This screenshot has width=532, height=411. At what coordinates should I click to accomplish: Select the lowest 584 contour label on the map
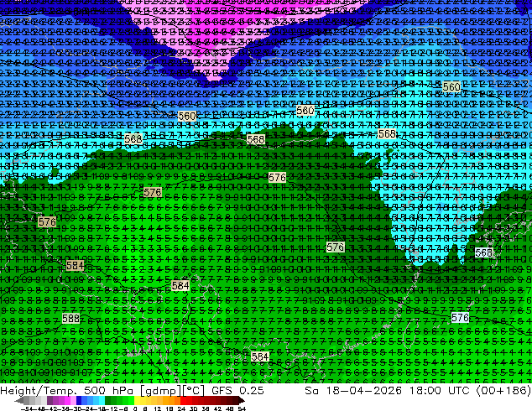tap(260, 356)
